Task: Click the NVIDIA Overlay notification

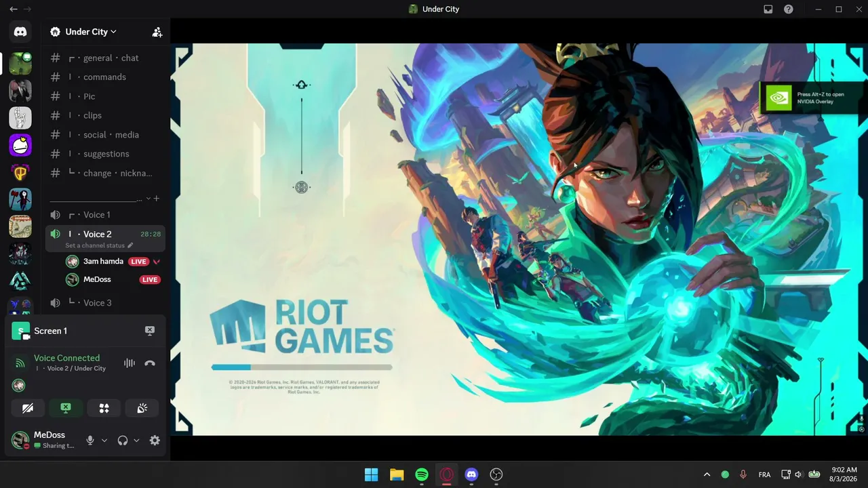Action: pos(811,98)
